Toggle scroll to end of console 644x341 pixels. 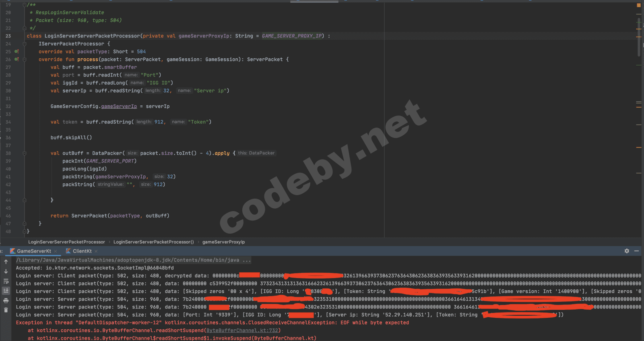coord(6,290)
